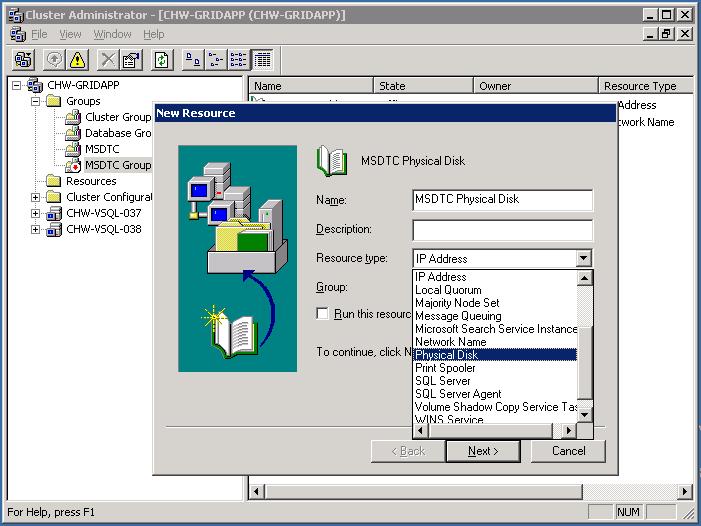Open the Window menu
The width and height of the screenshot is (701, 526).
(x=112, y=34)
